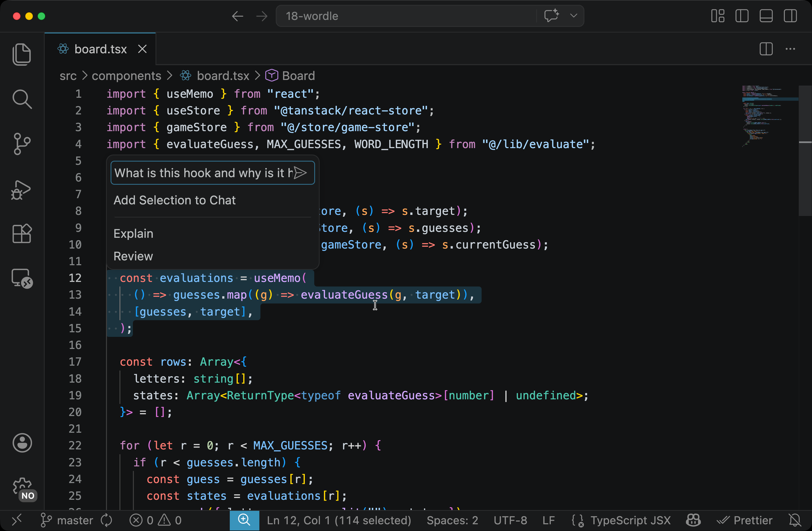Click the Prettier status bar item
This screenshot has height=531, width=812.
point(744,520)
